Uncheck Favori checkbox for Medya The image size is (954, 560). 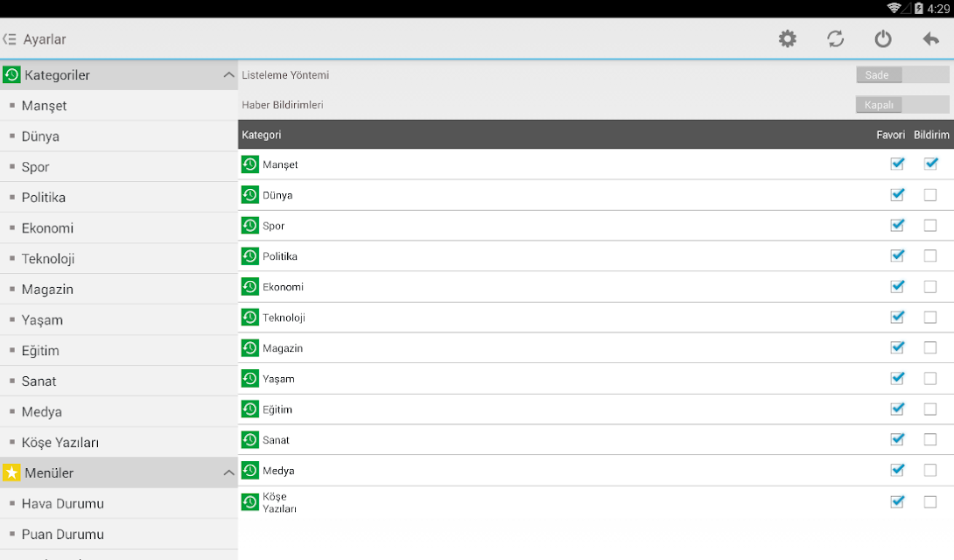click(897, 470)
